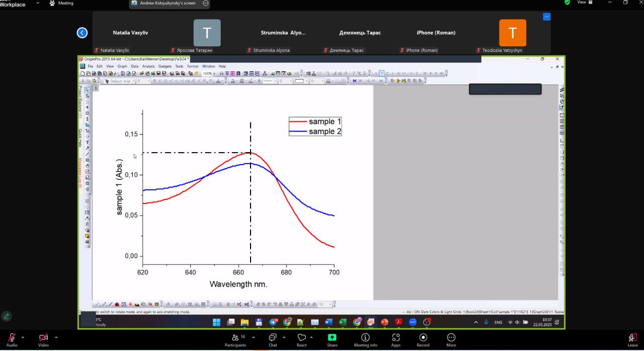Open the Quick Help side tab

point(80,137)
